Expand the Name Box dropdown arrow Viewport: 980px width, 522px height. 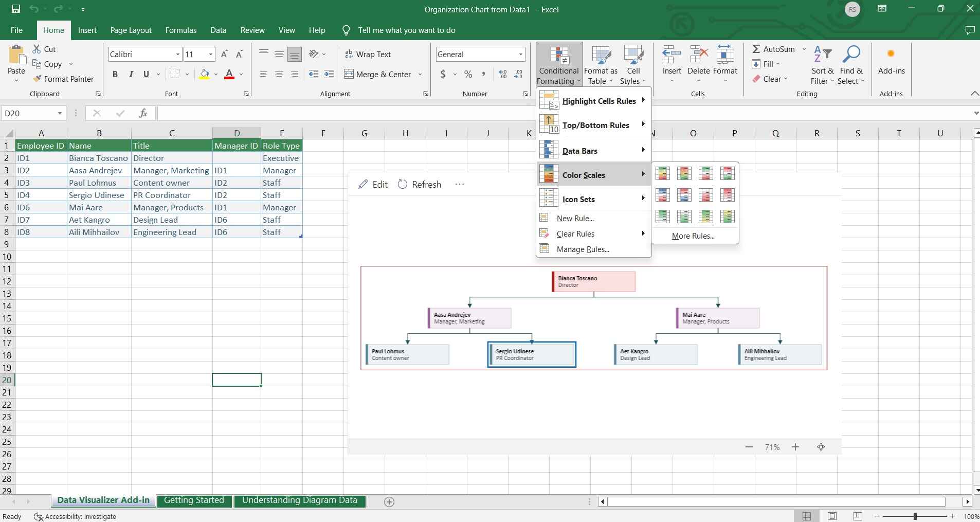tap(60, 113)
